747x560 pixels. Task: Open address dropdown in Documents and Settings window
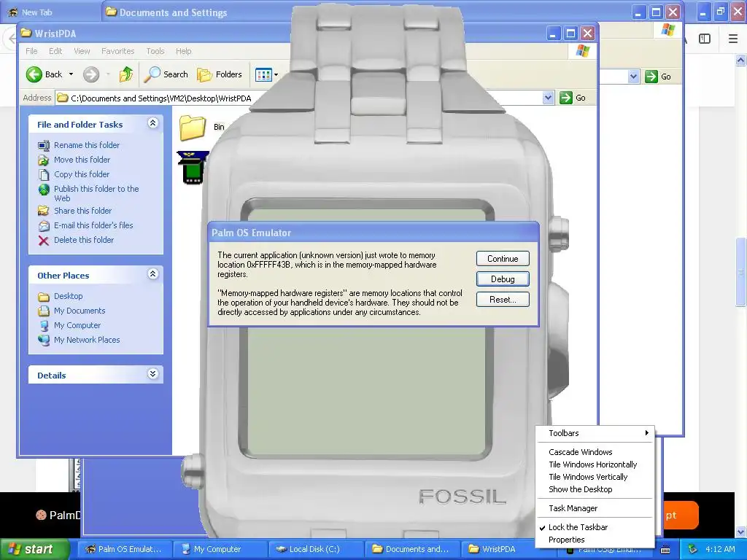point(633,77)
